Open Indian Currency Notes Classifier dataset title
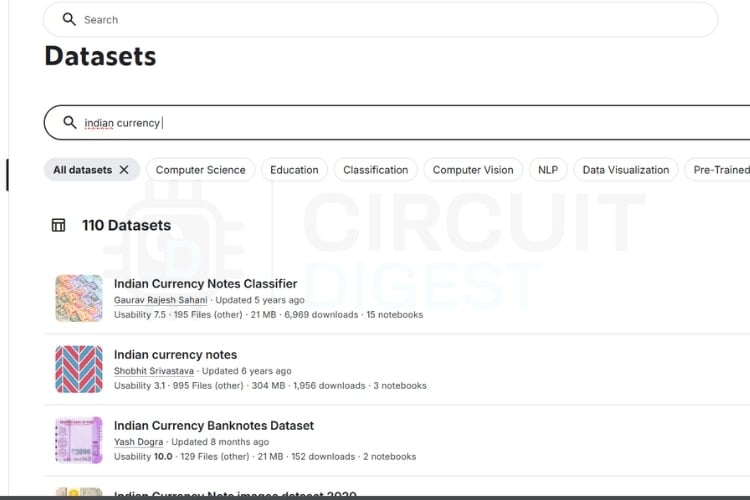 (x=205, y=284)
